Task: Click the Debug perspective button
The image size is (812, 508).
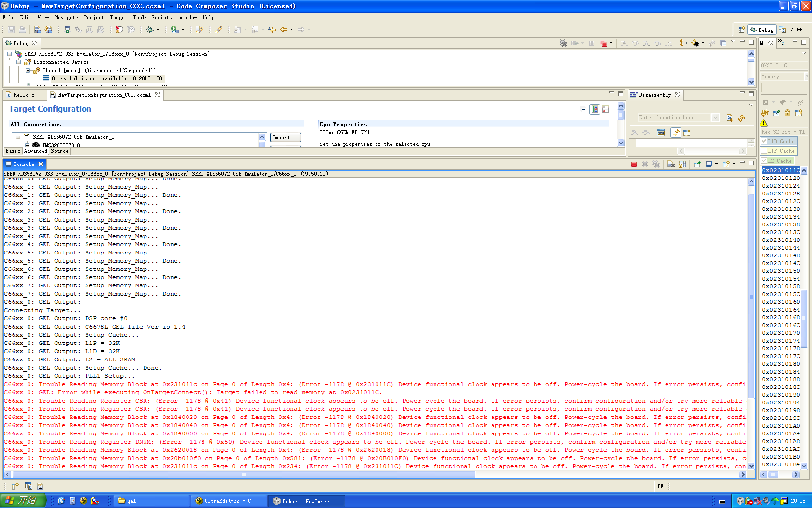Action: [x=762, y=30]
